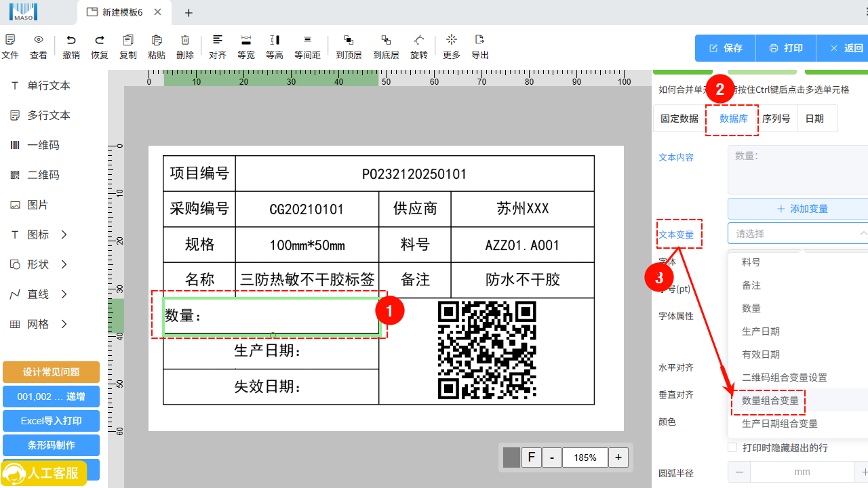Choose 备注 from variable list
The height and width of the screenshot is (488, 868).
coord(798,285)
